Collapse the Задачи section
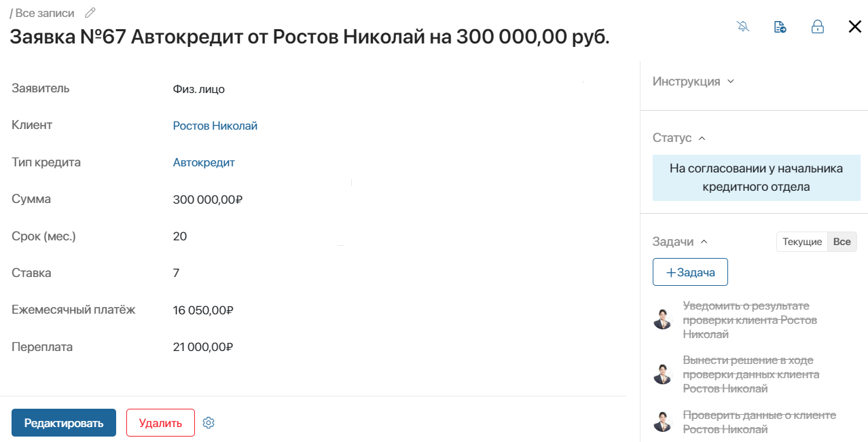Screen dimensions: 868x442 tap(680, 242)
